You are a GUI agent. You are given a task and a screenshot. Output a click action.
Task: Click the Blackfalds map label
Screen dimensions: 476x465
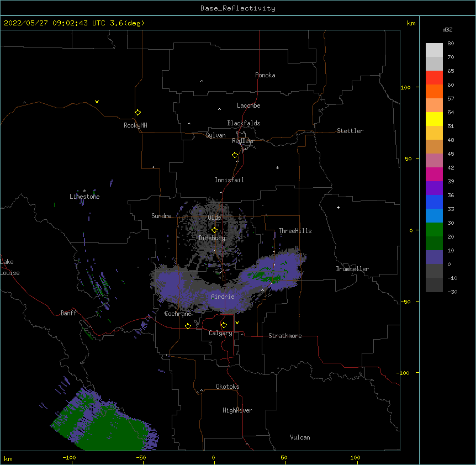(244, 123)
